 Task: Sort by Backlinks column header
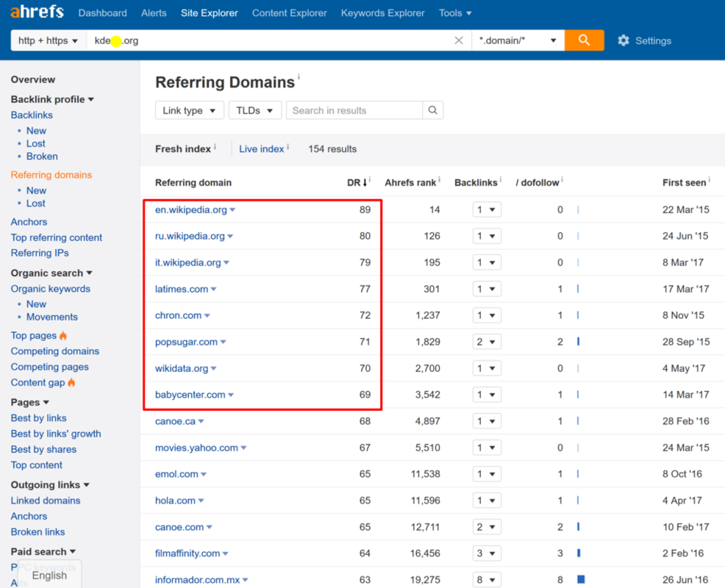(x=476, y=182)
